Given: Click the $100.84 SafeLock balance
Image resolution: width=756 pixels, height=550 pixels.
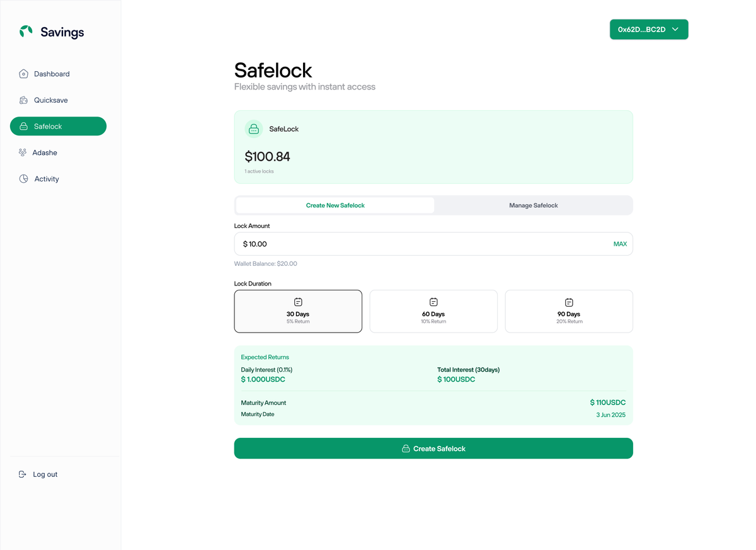Looking at the screenshot, I should [x=267, y=157].
